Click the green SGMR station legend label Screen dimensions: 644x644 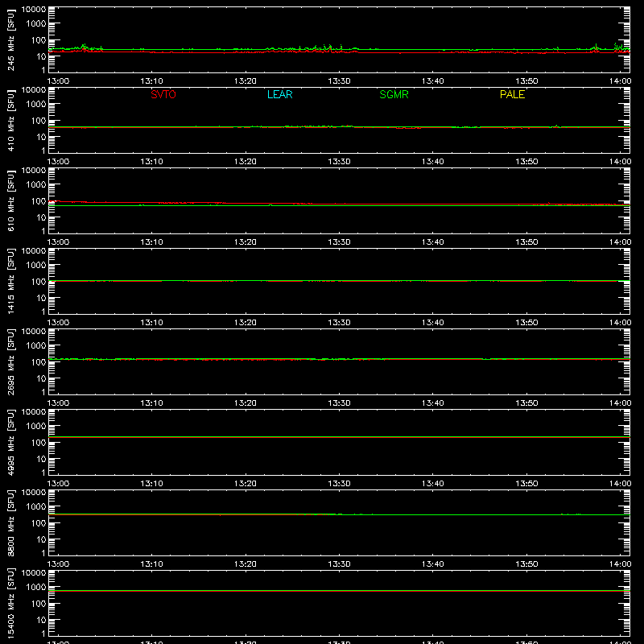(x=394, y=94)
